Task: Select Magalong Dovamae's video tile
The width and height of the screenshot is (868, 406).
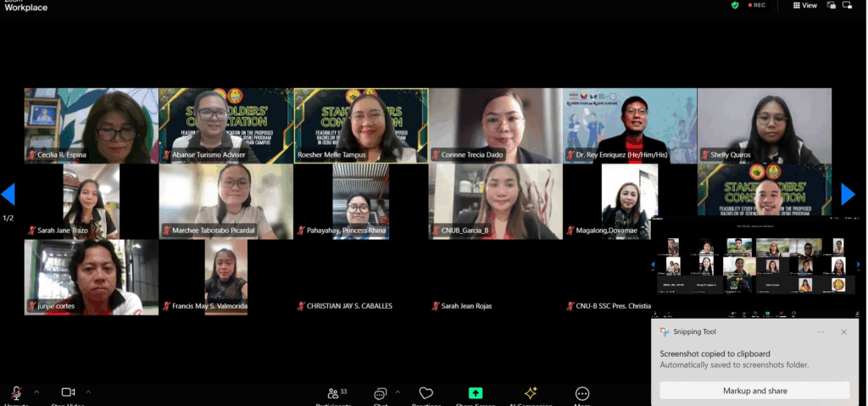Action: pyautogui.click(x=630, y=202)
